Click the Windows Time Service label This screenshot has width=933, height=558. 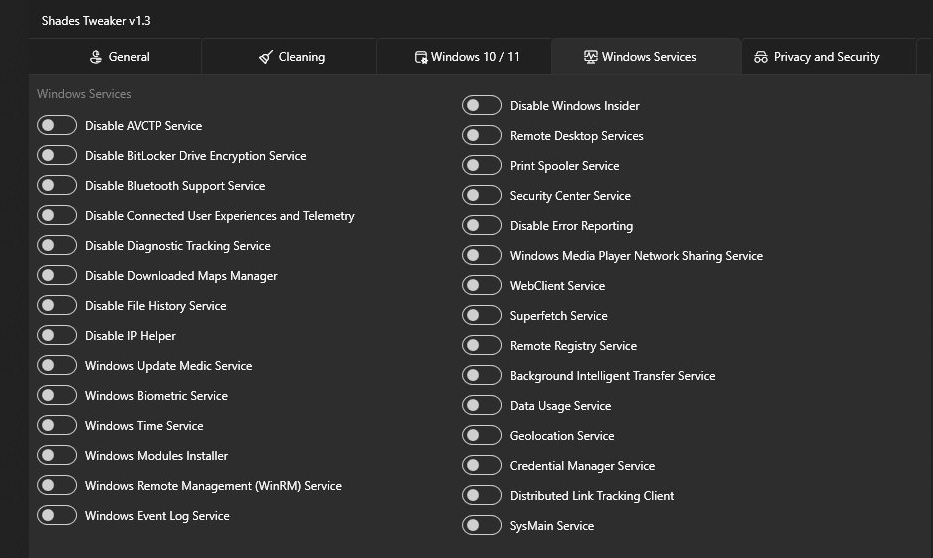click(x=144, y=425)
